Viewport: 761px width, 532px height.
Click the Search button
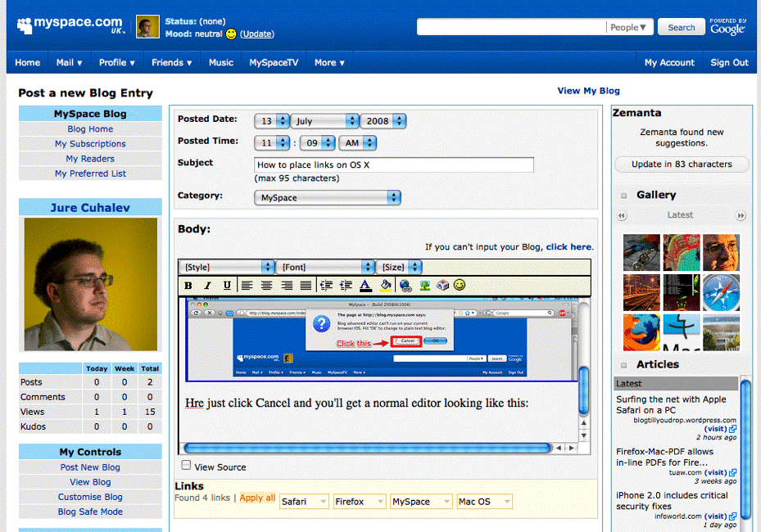pyautogui.click(x=681, y=27)
